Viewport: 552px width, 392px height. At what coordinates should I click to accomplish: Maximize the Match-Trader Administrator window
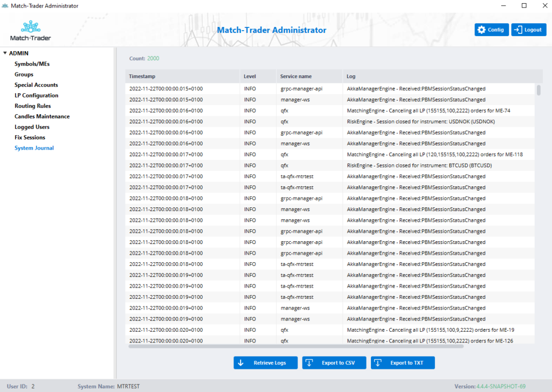coord(524,5)
